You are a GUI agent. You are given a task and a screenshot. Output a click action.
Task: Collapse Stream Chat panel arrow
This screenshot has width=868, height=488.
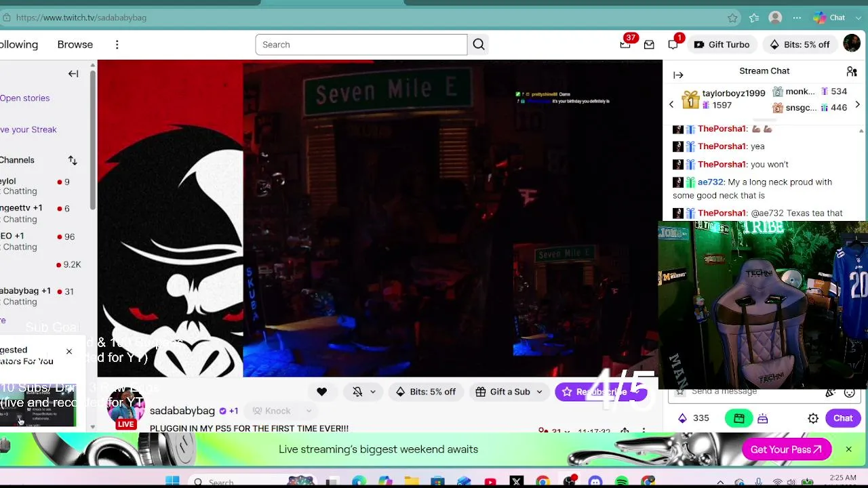pyautogui.click(x=678, y=75)
